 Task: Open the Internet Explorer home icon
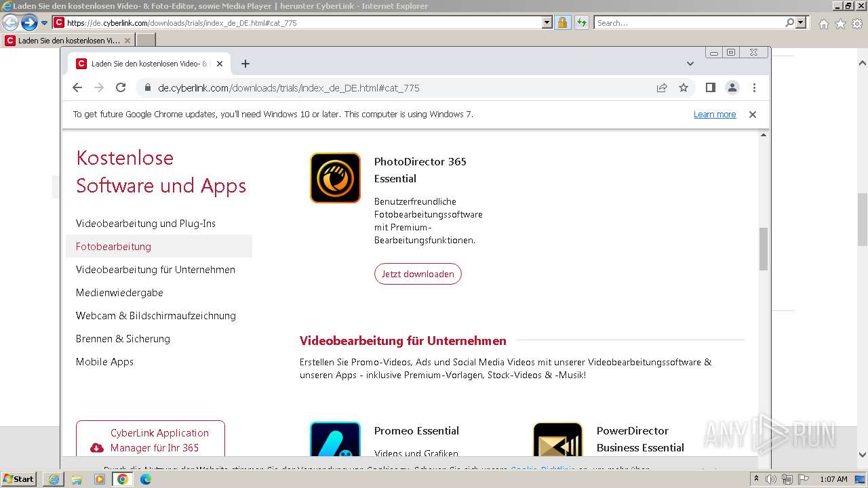point(823,24)
